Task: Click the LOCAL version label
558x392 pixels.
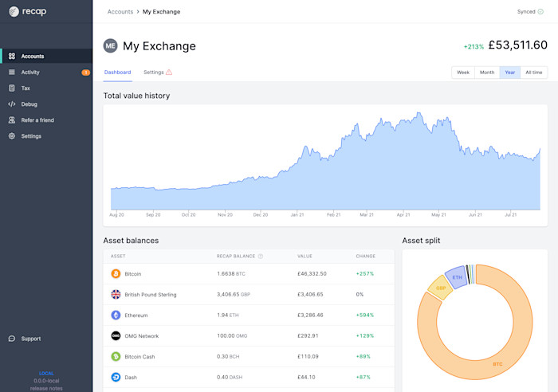Action: [x=46, y=373]
